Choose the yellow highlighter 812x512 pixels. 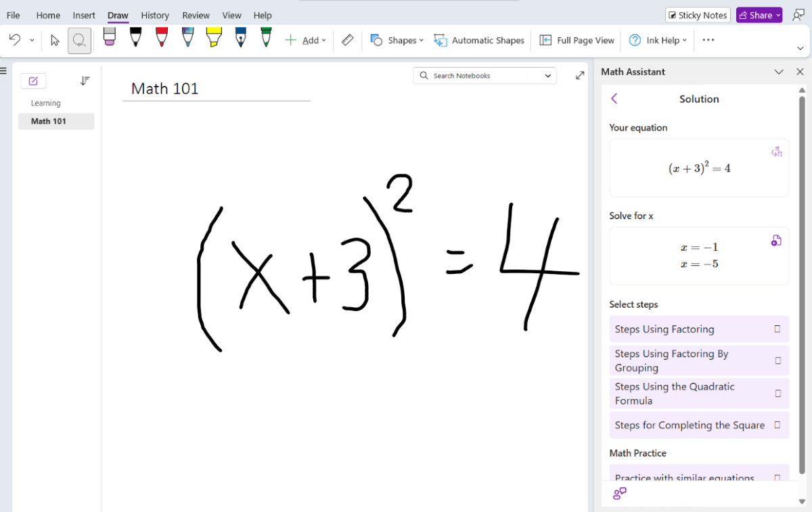[214, 37]
